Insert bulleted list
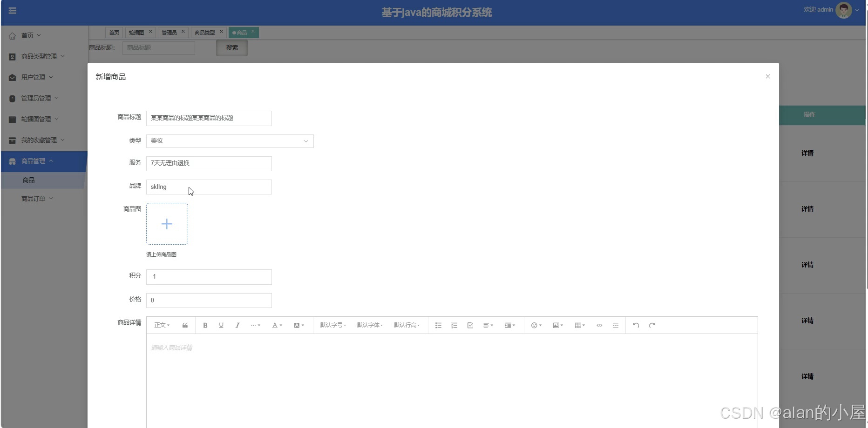The image size is (868, 428). 438,325
